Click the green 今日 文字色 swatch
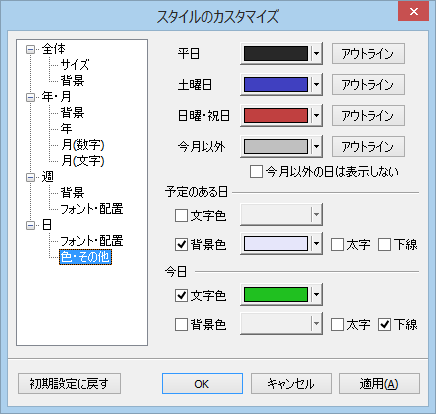 point(276,295)
